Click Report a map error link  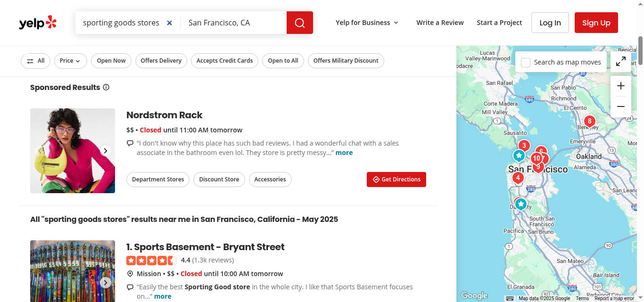614,298
